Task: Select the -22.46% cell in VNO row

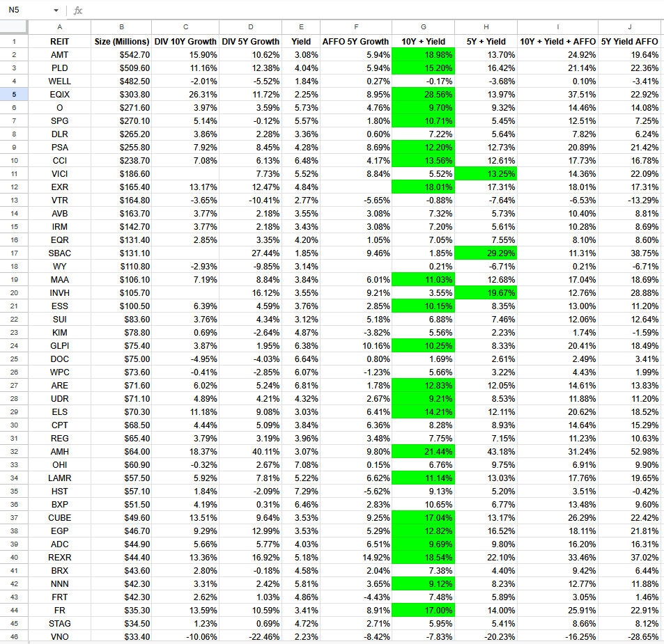Action: pyautogui.click(x=251, y=636)
